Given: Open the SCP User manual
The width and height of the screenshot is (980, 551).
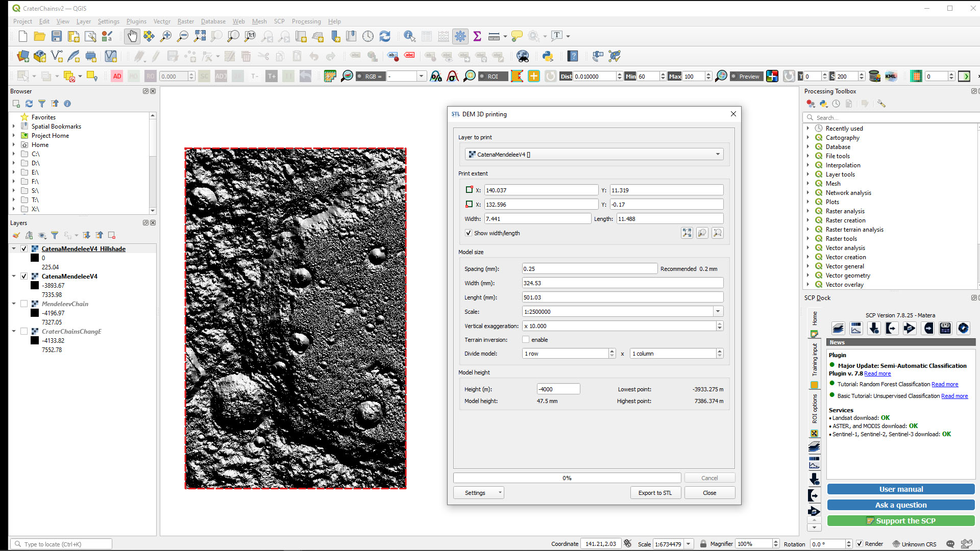Looking at the screenshot, I should [901, 489].
